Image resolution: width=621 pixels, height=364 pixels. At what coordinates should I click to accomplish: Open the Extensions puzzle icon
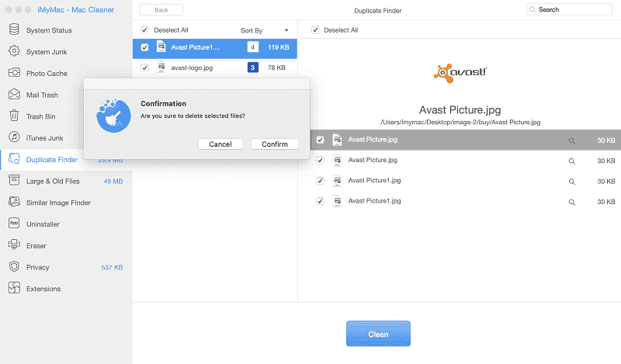point(14,288)
